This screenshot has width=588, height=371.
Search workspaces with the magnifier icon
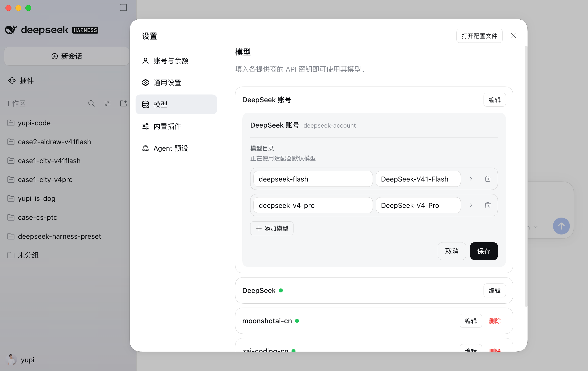pyautogui.click(x=92, y=103)
